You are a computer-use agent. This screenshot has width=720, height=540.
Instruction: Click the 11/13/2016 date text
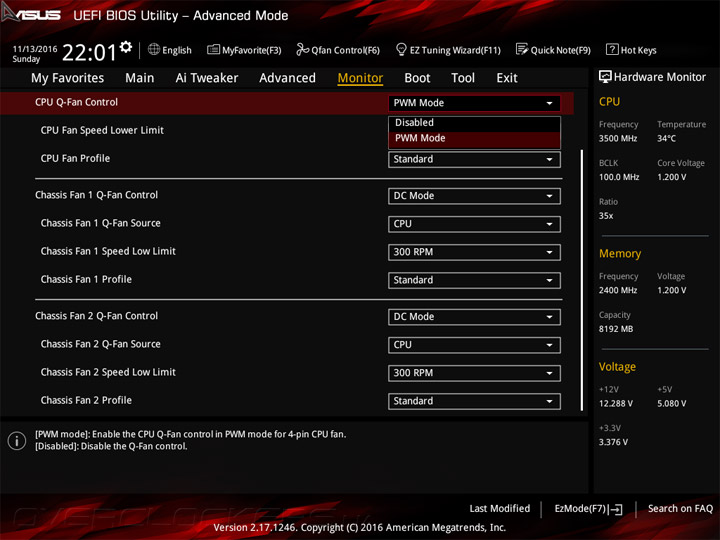coord(34,49)
